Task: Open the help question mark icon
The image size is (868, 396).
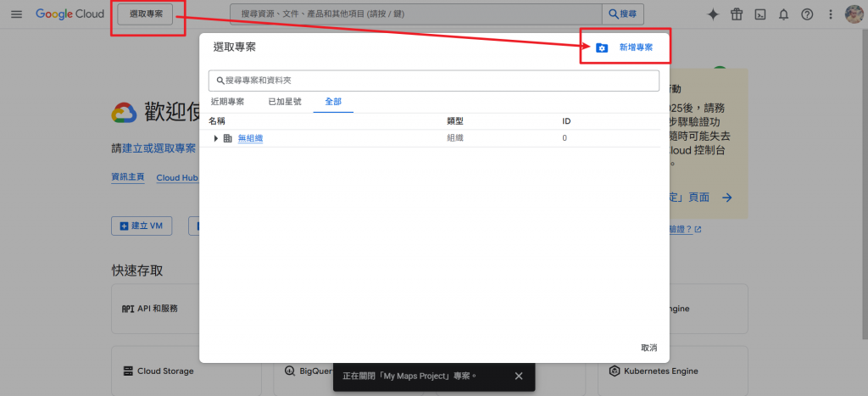Action: (x=807, y=15)
